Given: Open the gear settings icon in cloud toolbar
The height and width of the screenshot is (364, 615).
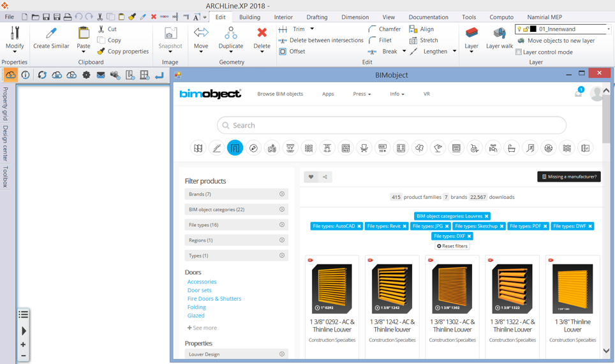Looking at the screenshot, I should coord(86,75).
